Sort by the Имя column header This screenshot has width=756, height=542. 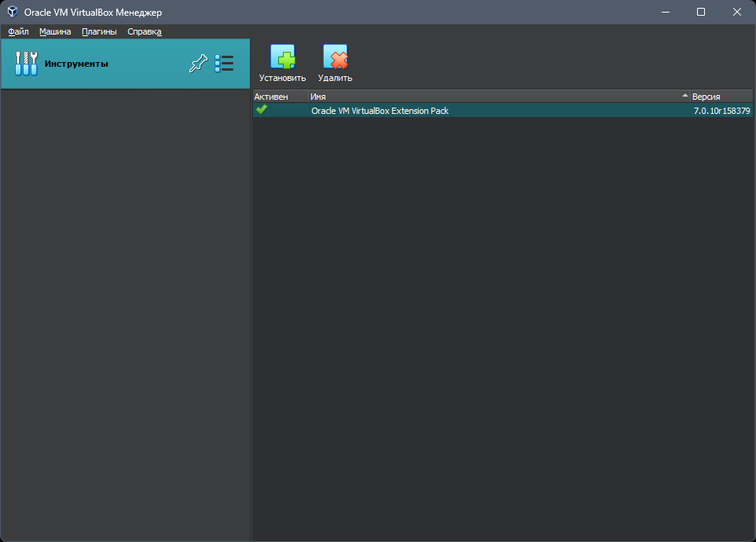pos(500,97)
